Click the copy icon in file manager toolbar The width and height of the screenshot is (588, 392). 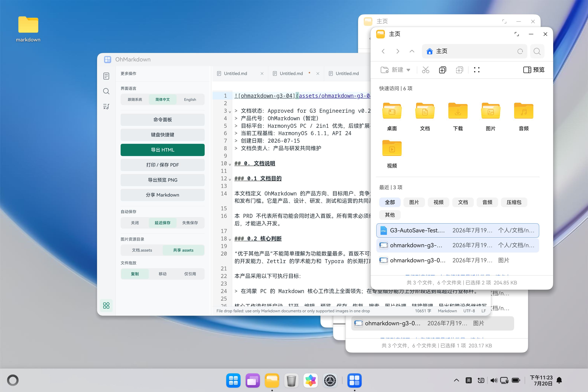tap(443, 70)
